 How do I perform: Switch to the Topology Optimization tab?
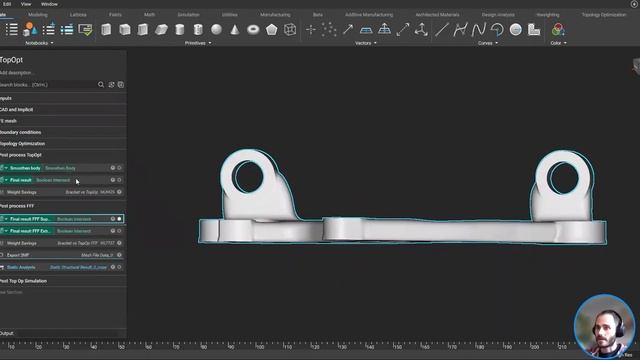point(604,15)
